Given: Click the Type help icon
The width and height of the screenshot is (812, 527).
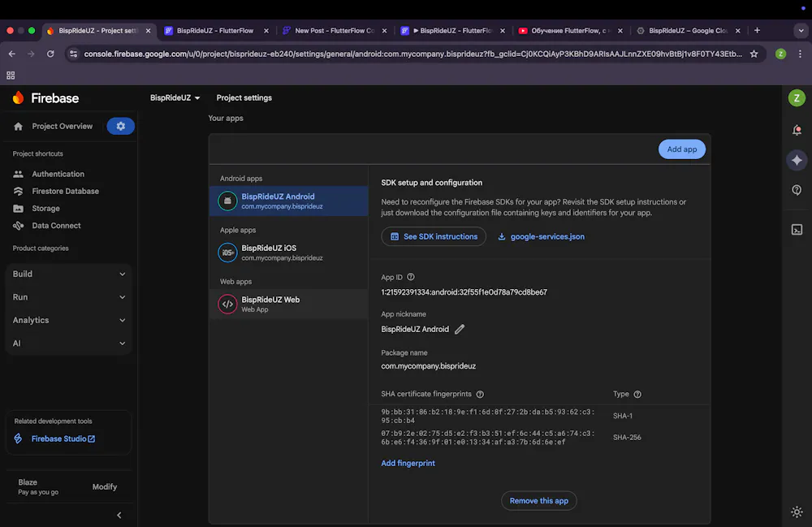Looking at the screenshot, I should (637, 395).
